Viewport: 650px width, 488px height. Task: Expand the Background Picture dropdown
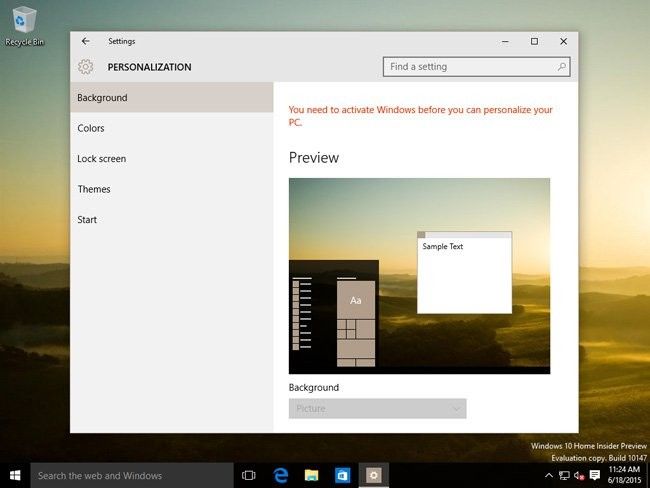[x=377, y=408]
